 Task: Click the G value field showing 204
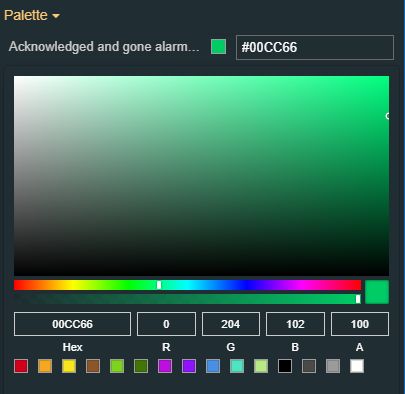tap(231, 324)
